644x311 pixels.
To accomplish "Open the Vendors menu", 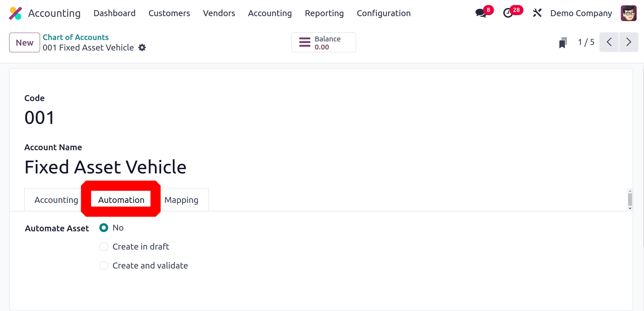I will pos(219,13).
